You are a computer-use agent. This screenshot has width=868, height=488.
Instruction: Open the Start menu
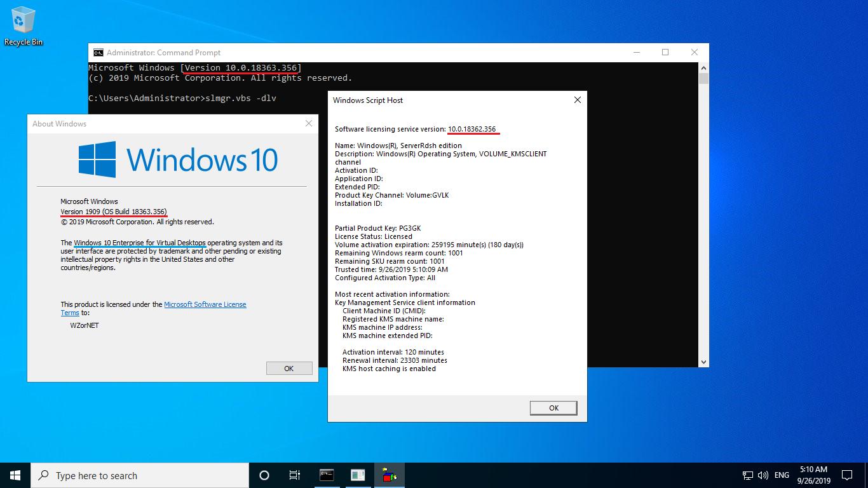pos(15,475)
